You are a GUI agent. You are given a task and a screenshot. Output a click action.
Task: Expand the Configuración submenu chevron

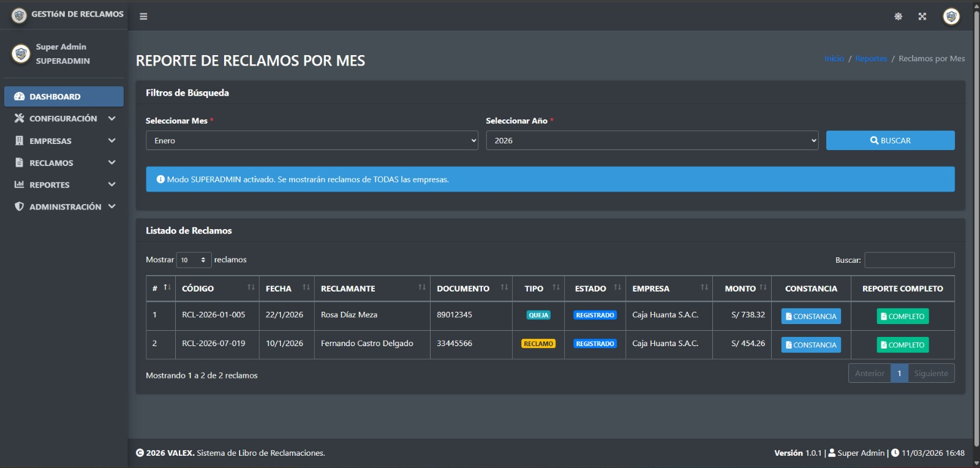pos(111,118)
